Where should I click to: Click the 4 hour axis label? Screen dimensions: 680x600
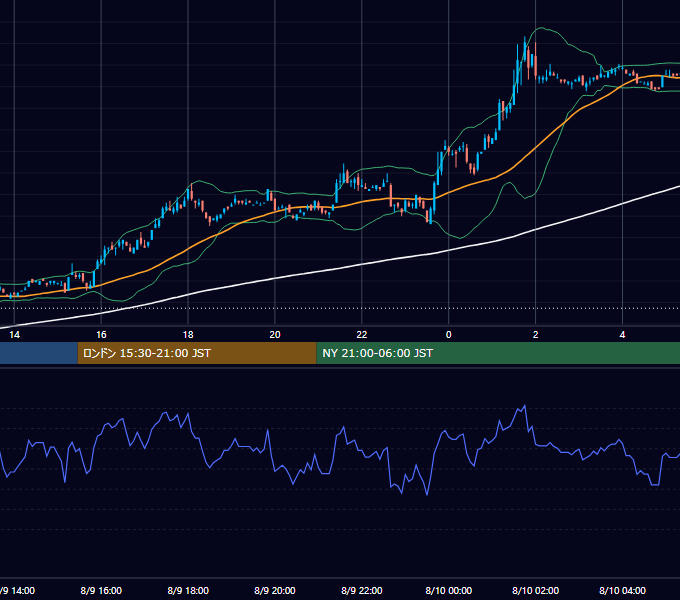tap(622, 335)
